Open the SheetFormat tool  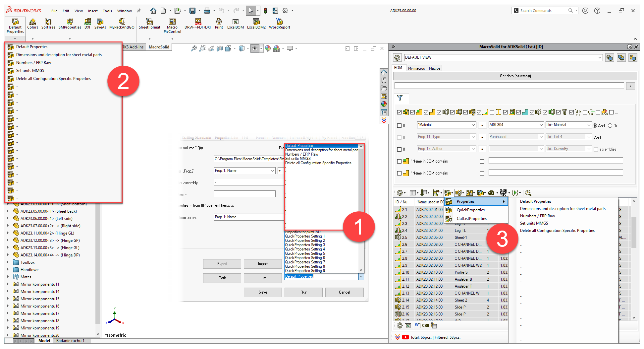click(x=149, y=24)
